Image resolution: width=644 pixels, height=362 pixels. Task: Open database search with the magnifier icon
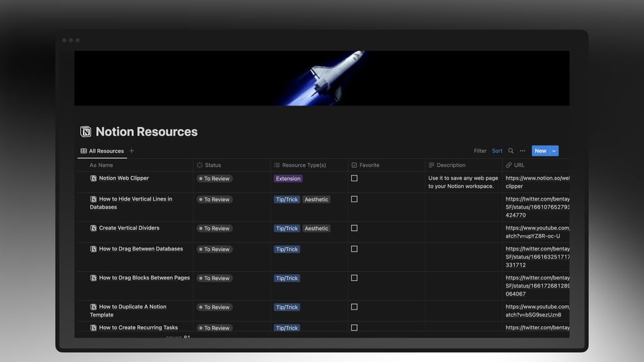tap(511, 151)
